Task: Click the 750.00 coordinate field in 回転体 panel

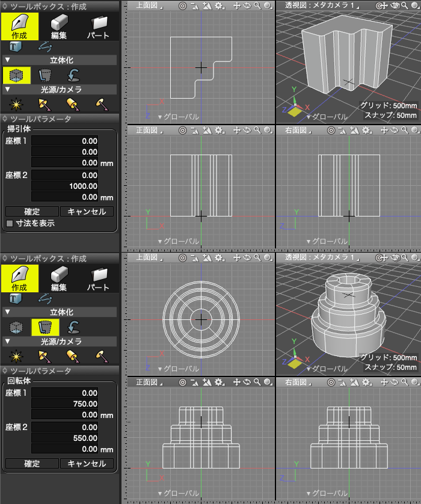Action: (x=65, y=404)
